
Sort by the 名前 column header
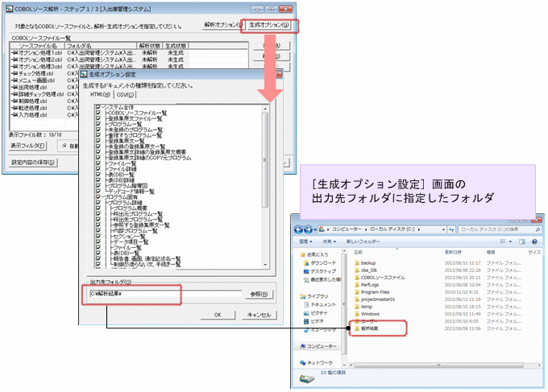[358, 252]
